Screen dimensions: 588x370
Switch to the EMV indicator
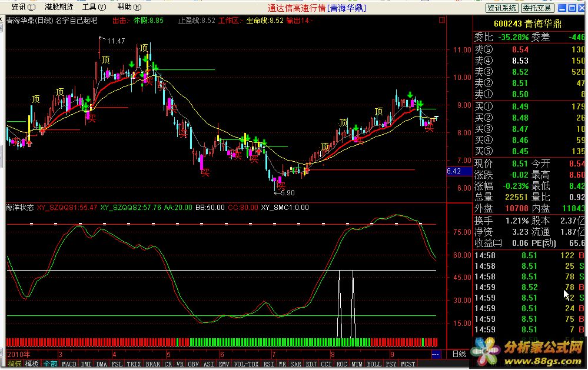224,364
